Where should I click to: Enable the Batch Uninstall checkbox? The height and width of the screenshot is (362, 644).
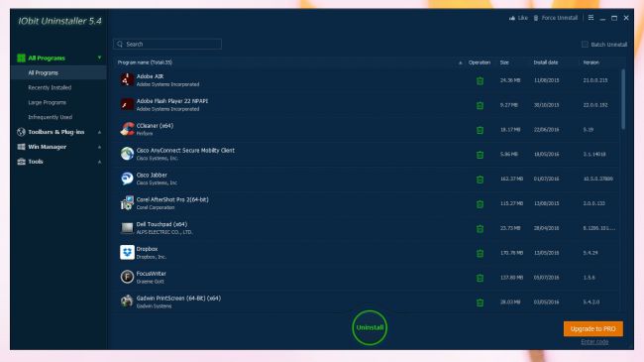(585, 45)
